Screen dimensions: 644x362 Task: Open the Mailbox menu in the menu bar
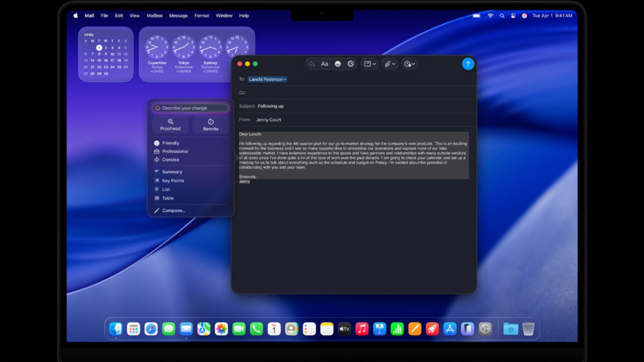point(154,15)
